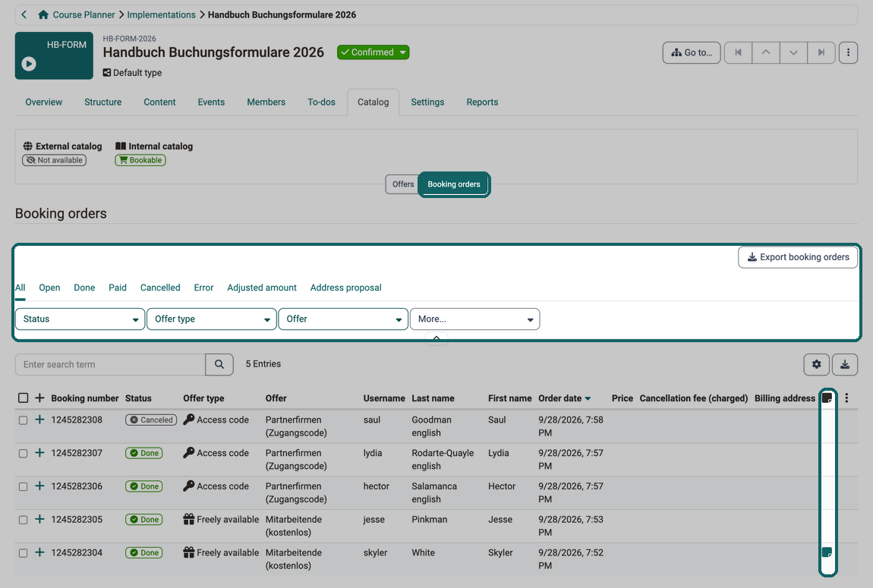The width and height of the screenshot is (873, 588).
Task: Sort by Order date column
Action: coord(565,398)
